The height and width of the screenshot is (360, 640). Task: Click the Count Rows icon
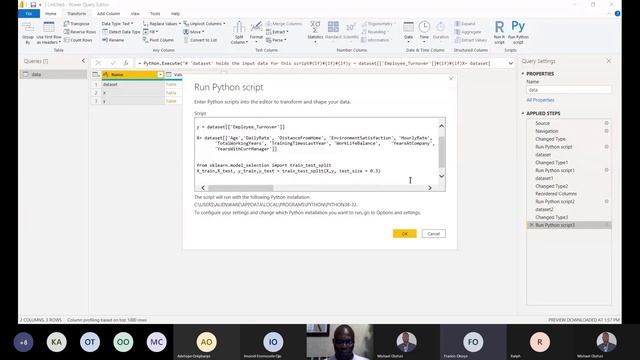(67, 40)
